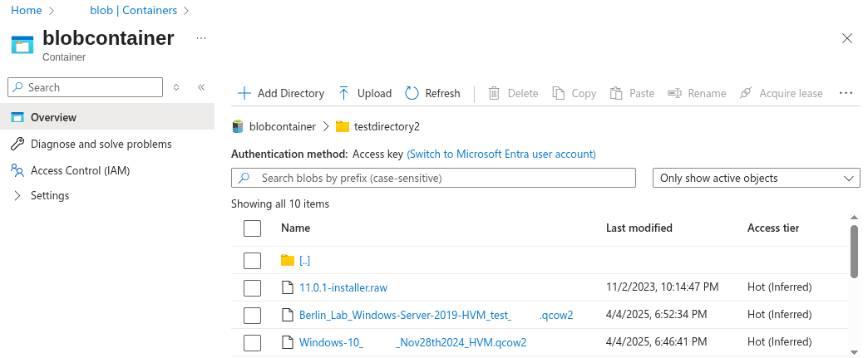Open the Only show active objects dropdown
868x358 pixels.
tap(757, 178)
